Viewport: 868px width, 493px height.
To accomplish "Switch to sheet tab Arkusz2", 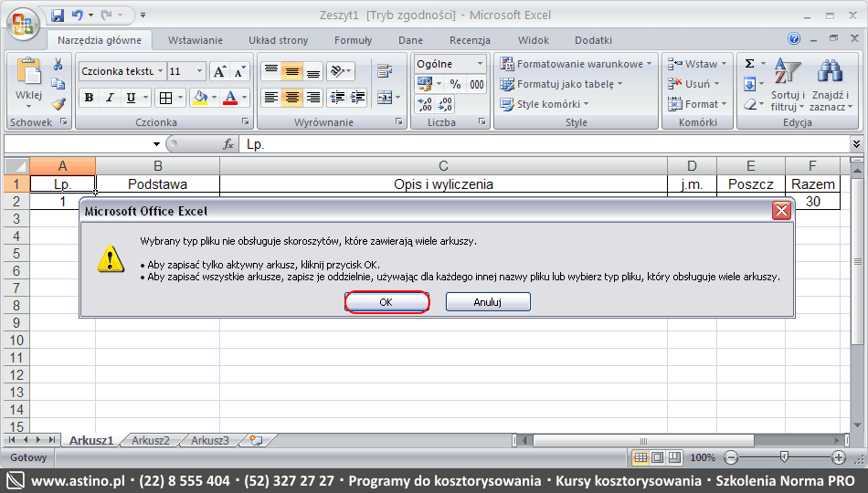I will [x=151, y=440].
